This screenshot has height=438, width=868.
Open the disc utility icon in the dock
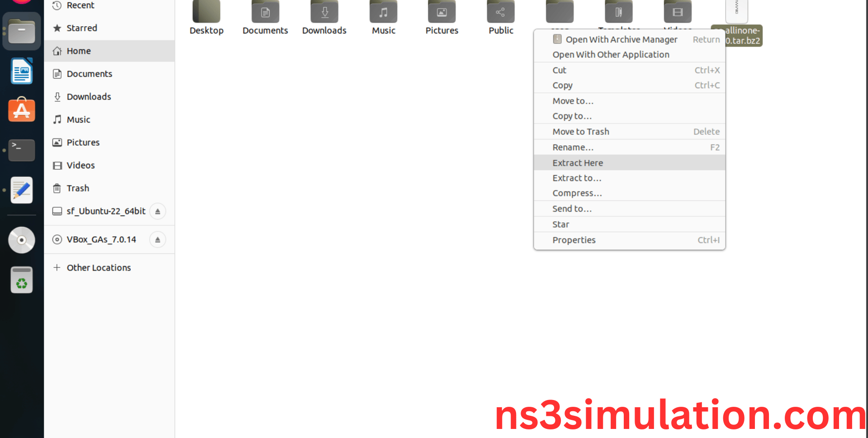pos(21,240)
